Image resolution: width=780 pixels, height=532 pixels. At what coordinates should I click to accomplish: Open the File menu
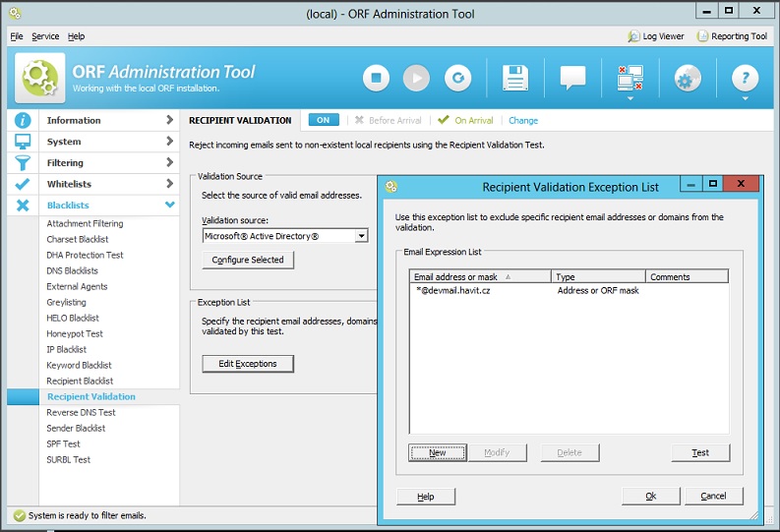coord(17,36)
